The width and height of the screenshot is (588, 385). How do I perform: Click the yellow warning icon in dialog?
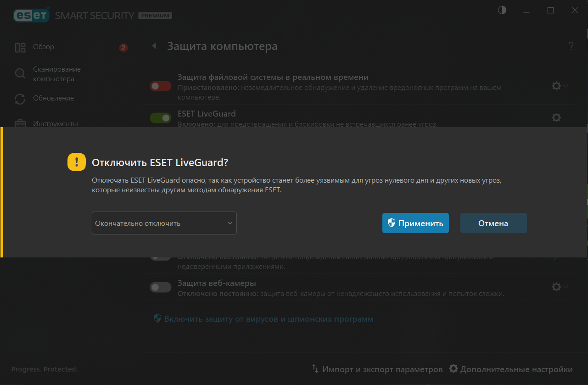point(77,162)
